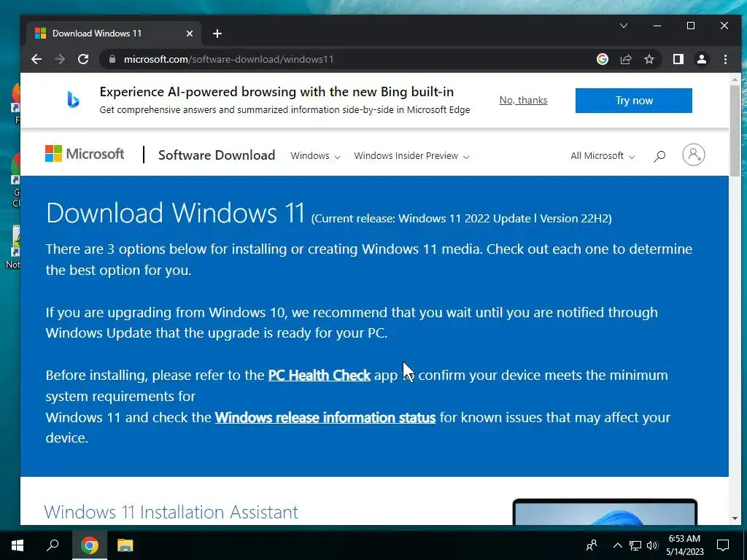Sign in with the account avatar icon

[x=693, y=155]
